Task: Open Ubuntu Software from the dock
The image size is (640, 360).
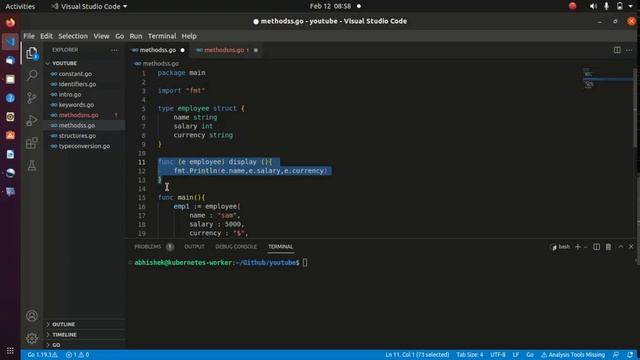Action: tap(10, 135)
